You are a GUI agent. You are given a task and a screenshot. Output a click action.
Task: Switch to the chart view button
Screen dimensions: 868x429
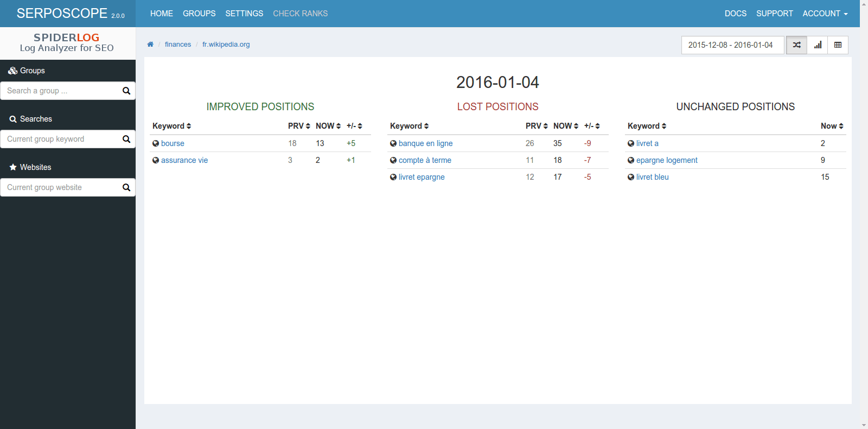tap(818, 45)
